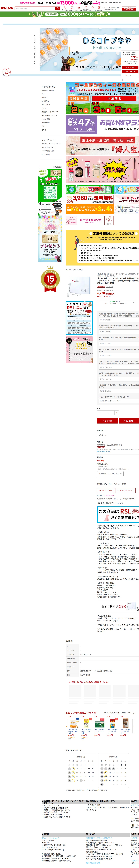Image resolution: width=139 pixels, height=868 pixels.
Task: Click the red search magnifier button
Action: (x=58, y=8)
